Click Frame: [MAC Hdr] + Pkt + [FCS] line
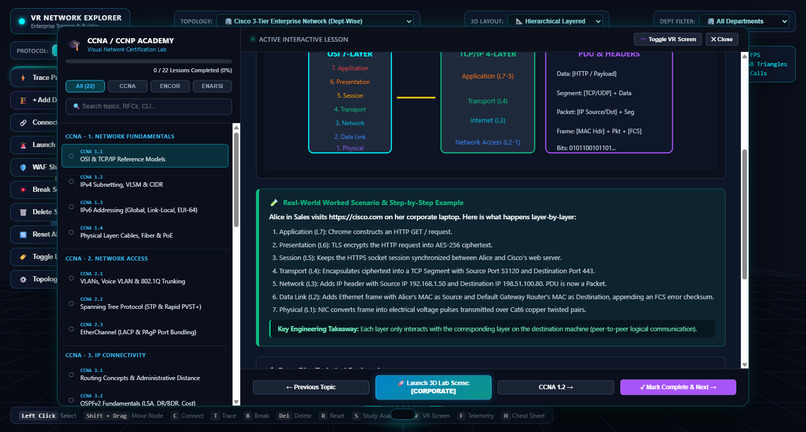 (x=599, y=131)
